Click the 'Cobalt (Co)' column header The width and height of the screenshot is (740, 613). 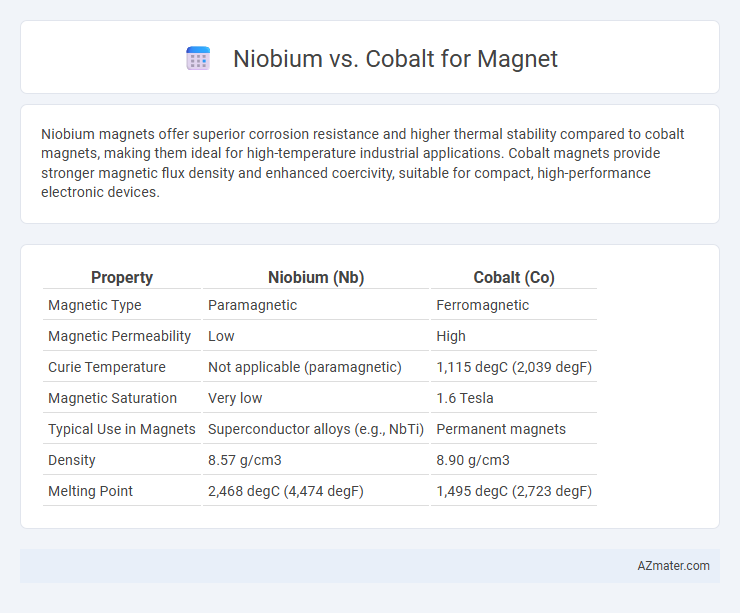point(513,277)
